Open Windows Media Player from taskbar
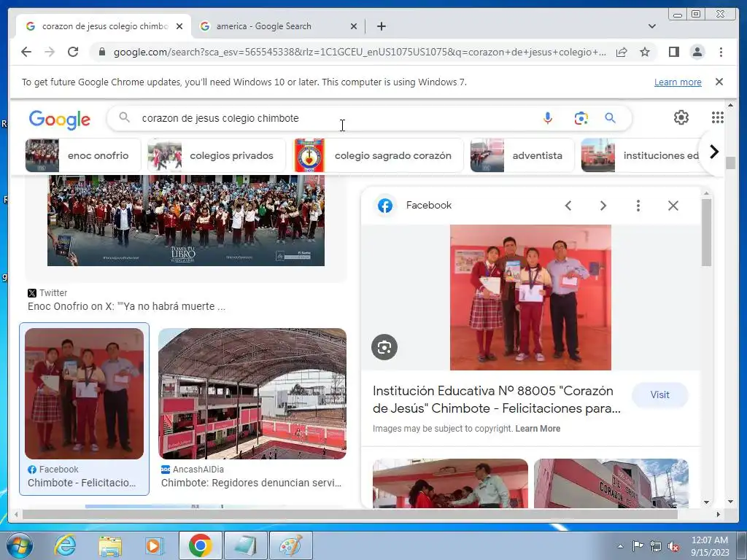 pos(154,545)
